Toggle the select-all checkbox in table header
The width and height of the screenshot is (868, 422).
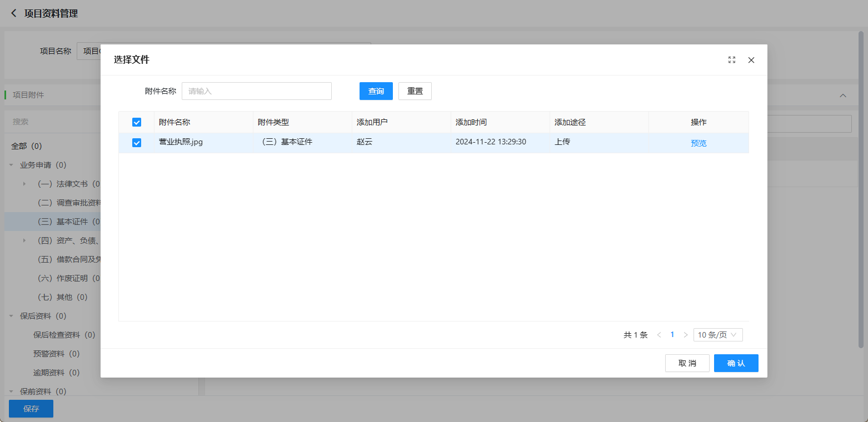coord(137,122)
